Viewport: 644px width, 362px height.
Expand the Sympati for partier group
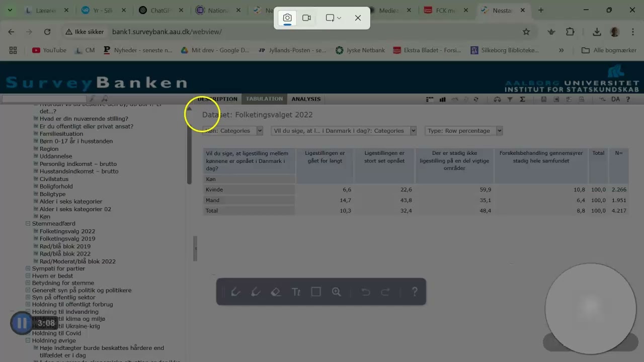(28, 268)
